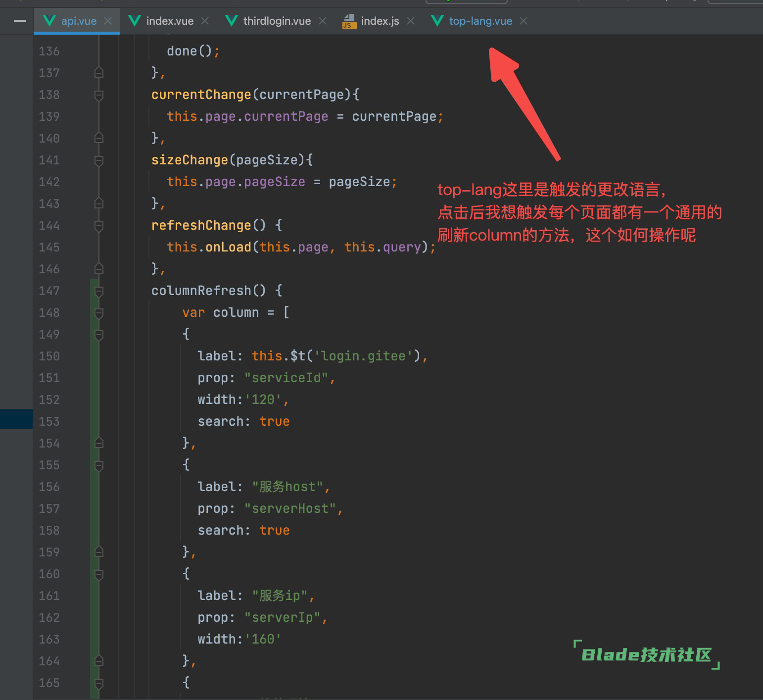Click the minimize panel dash icon
Image resolution: width=763 pixels, height=700 pixels.
(x=19, y=21)
